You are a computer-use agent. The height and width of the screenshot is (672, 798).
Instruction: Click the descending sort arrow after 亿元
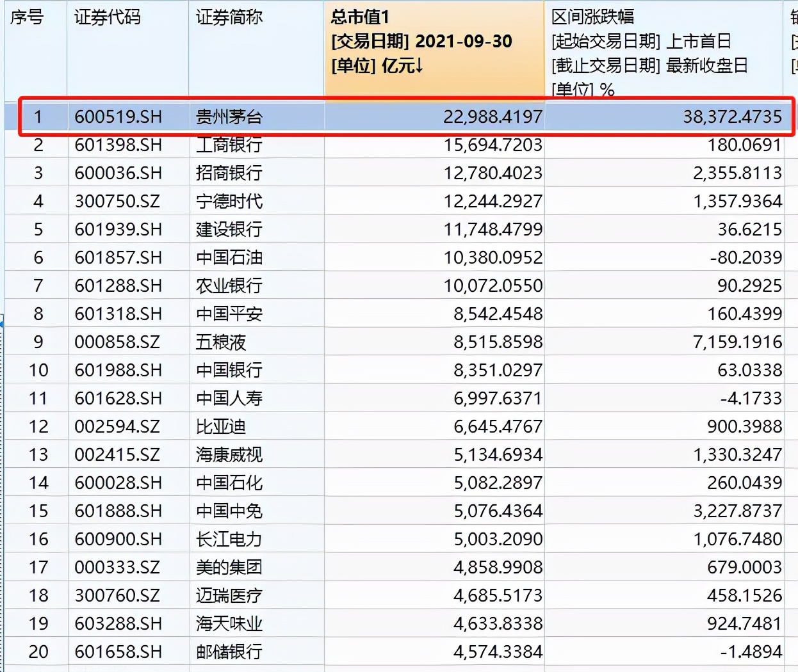(419, 65)
